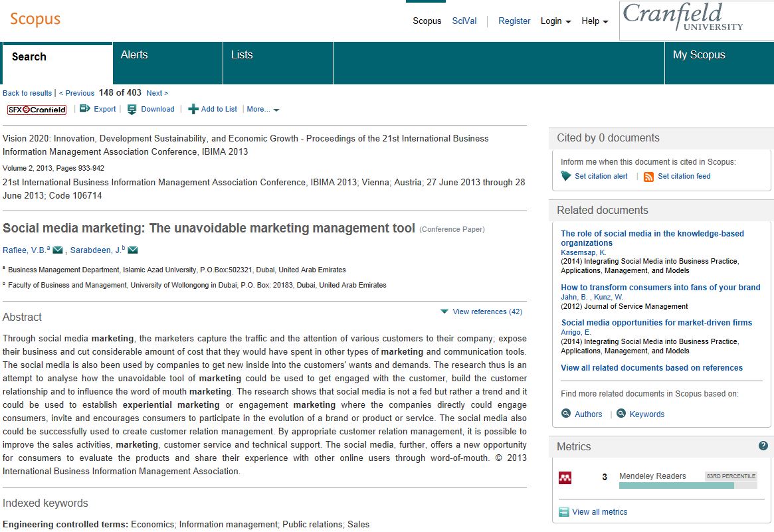Open View all related documents link
This screenshot has width=774, height=532.
(652, 368)
